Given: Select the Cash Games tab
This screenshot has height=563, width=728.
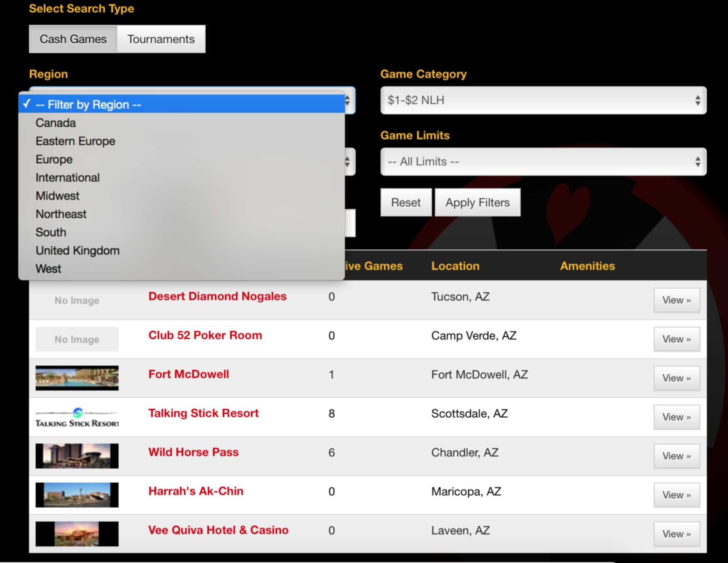Looking at the screenshot, I should 73,39.
